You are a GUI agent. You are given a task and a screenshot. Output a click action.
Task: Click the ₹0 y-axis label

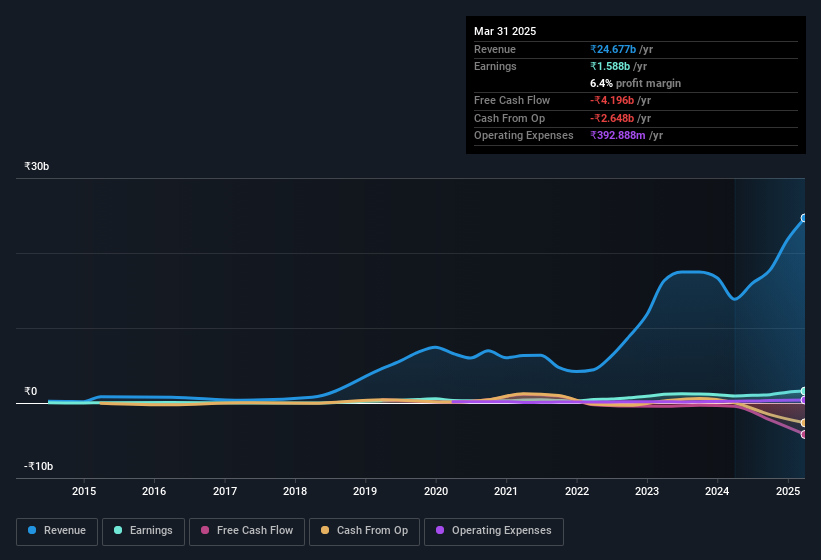[30, 391]
